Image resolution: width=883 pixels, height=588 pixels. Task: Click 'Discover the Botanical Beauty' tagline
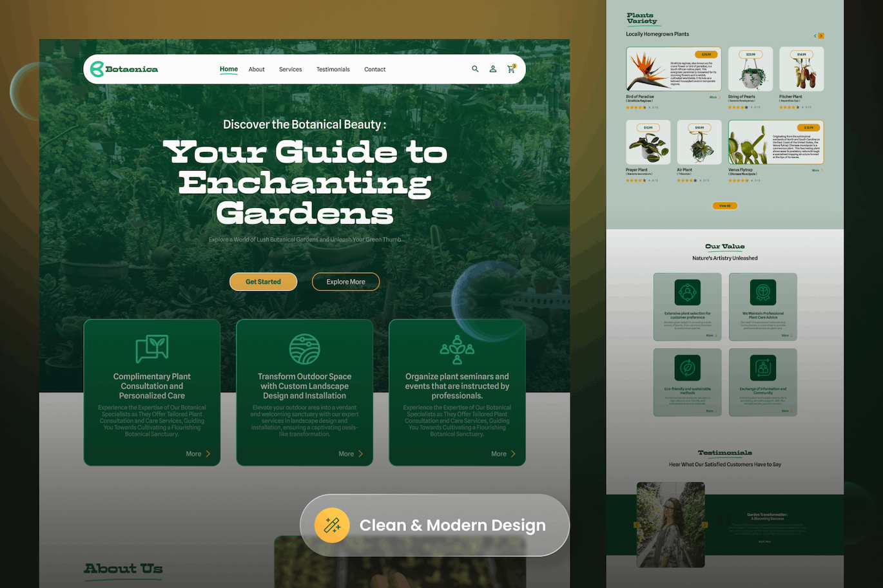[304, 124]
